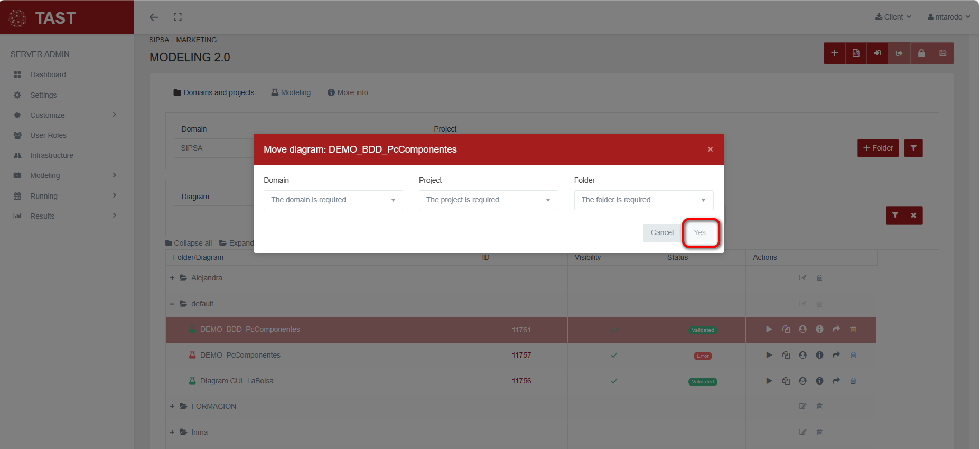Confirm the move with Yes button
980x449 pixels.
pos(699,233)
